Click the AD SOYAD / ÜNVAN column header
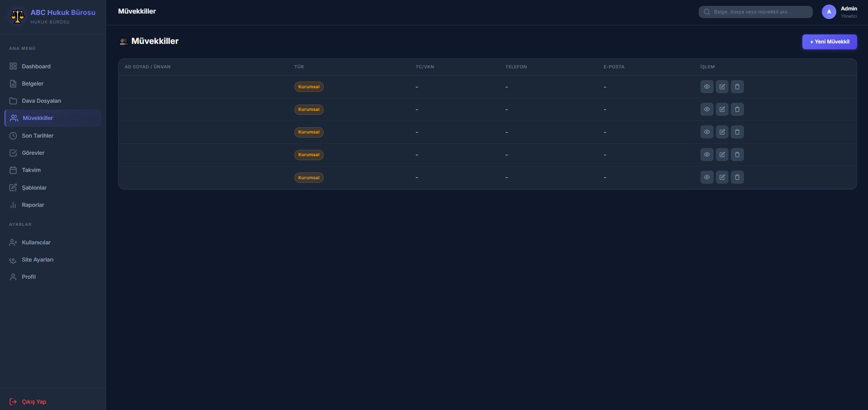The image size is (868, 410). (x=148, y=67)
